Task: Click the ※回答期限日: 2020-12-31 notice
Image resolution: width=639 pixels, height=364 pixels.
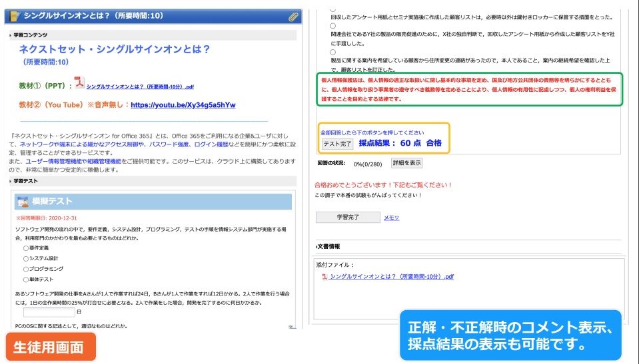Action: point(47,218)
